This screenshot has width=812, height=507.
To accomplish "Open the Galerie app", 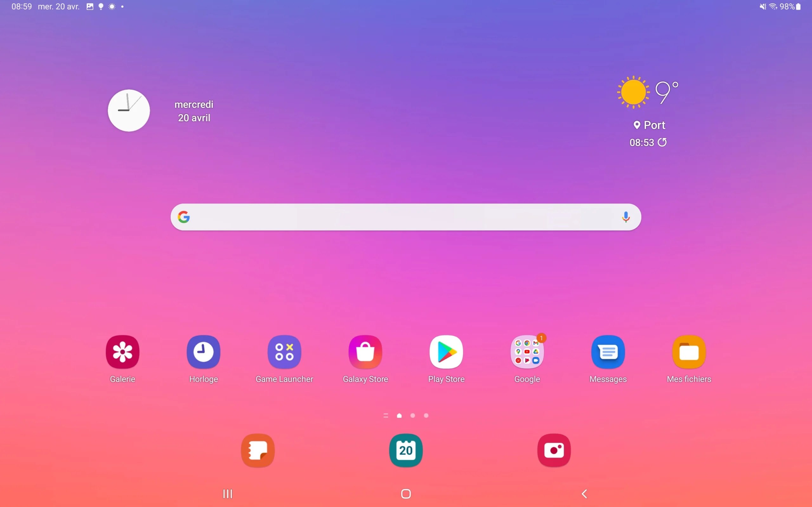I will (122, 352).
